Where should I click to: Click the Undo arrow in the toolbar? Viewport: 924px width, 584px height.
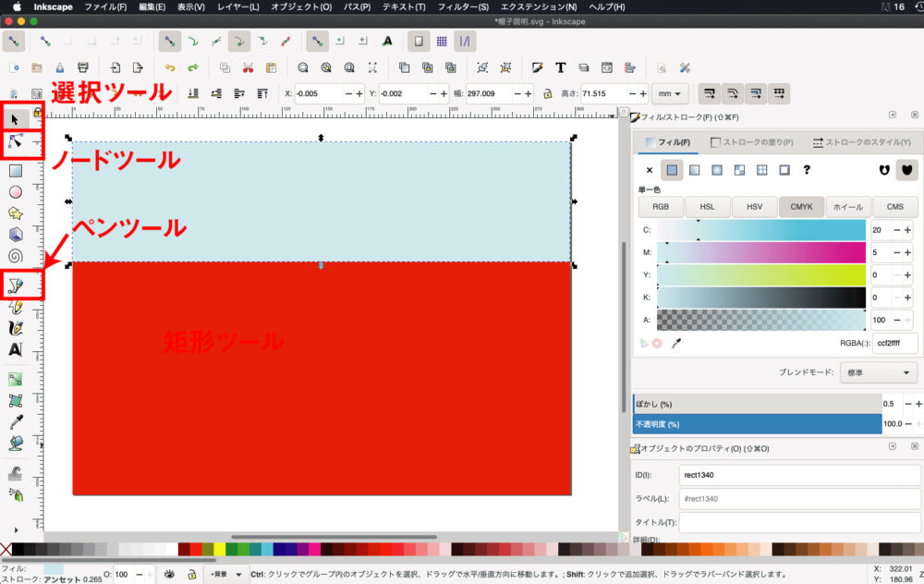coord(169,67)
